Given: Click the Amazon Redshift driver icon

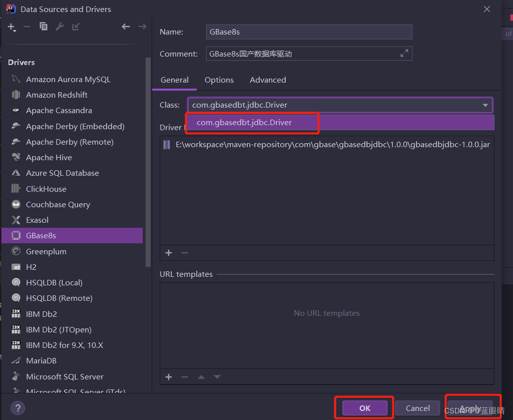Looking at the screenshot, I should [x=16, y=95].
